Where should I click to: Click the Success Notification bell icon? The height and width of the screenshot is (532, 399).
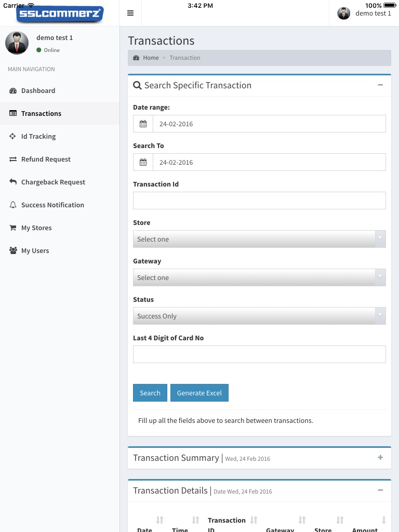click(x=13, y=205)
